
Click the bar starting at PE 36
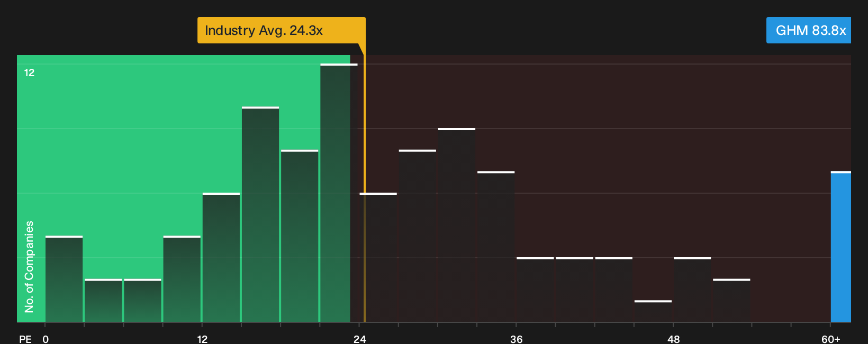535,289
